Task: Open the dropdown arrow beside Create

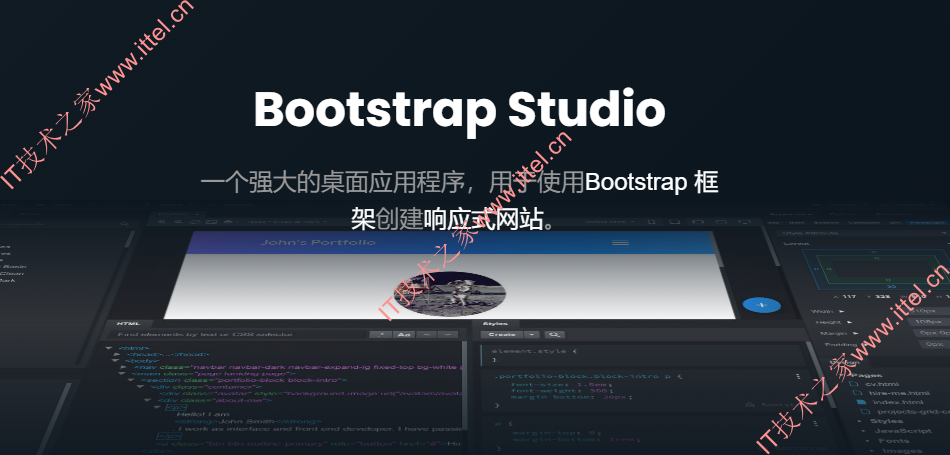Action: [531, 334]
